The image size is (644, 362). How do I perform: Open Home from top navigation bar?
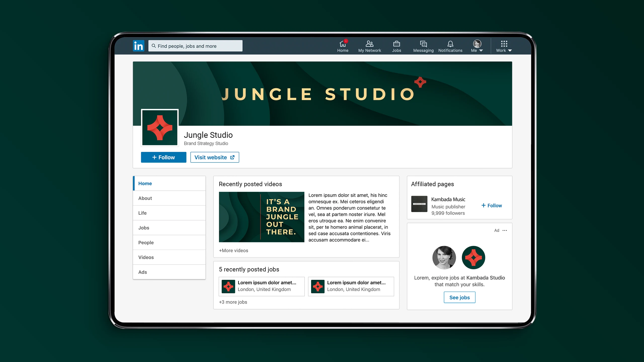[x=343, y=46]
